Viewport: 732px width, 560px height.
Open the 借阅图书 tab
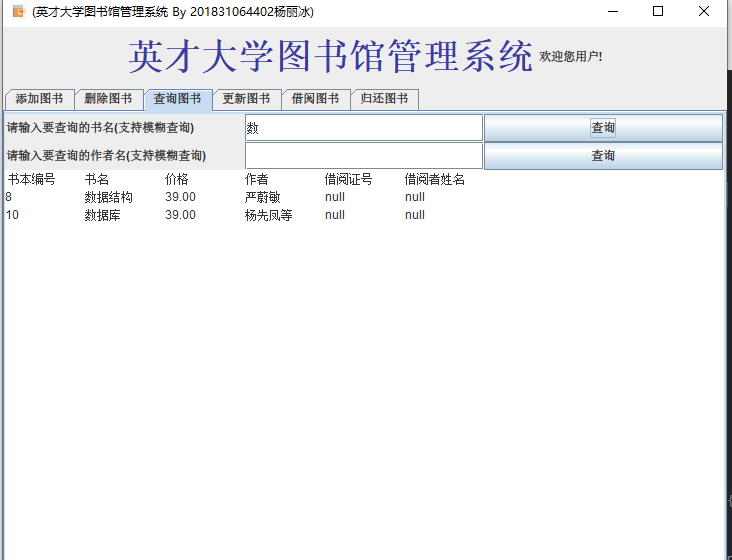[x=316, y=99]
